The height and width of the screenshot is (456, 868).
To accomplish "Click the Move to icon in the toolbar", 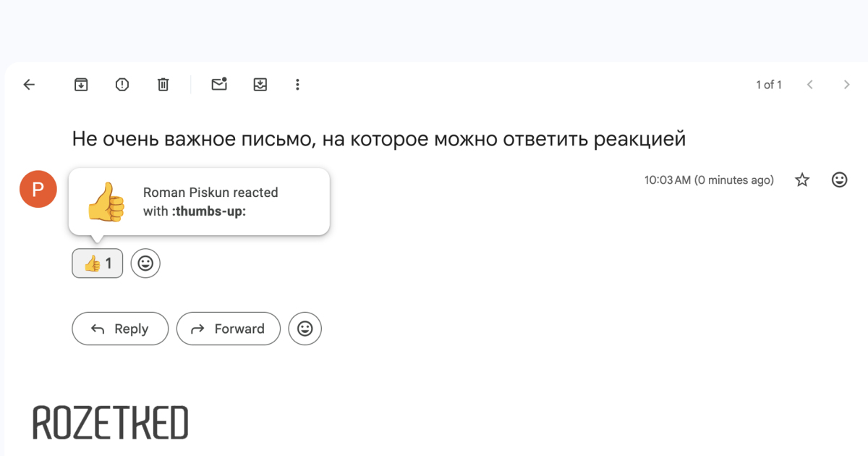I will [x=260, y=85].
